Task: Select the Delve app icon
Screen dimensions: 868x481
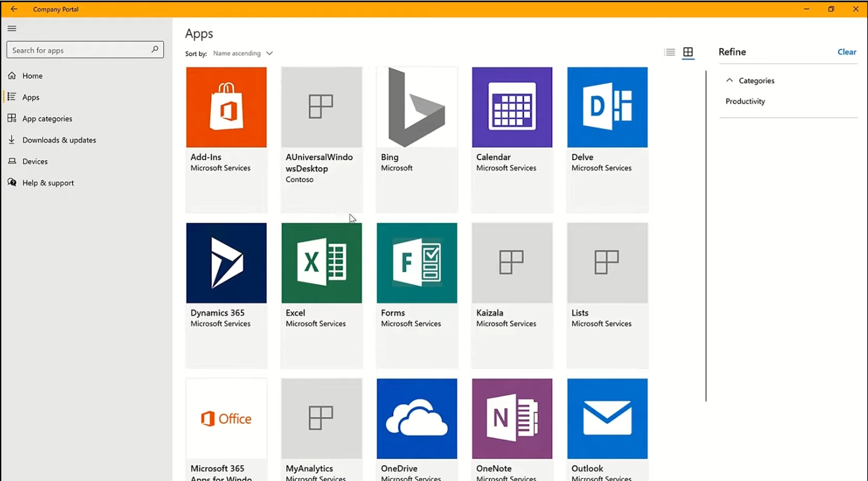Action: click(x=607, y=107)
